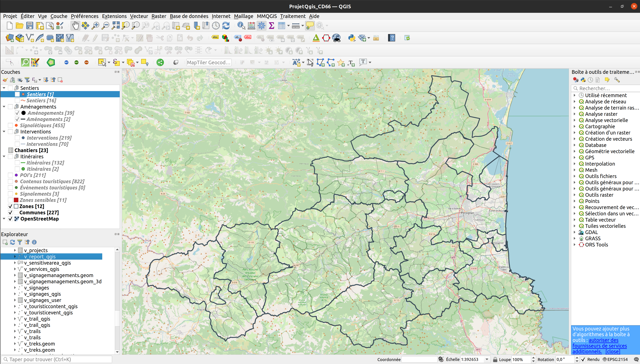Collapse the Itinéraires layer group
The height and width of the screenshot is (364, 640).
tap(4, 156)
